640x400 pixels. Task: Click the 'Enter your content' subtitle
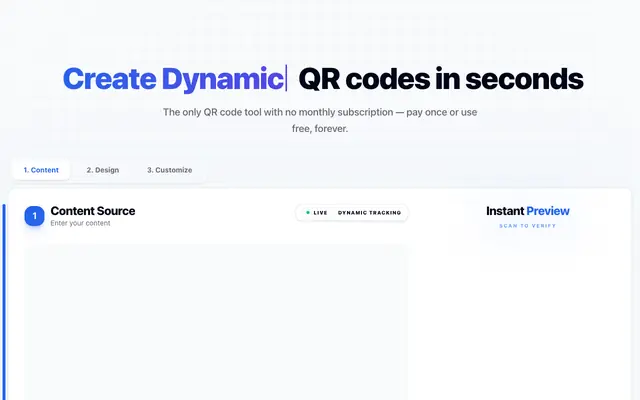click(80, 223)
